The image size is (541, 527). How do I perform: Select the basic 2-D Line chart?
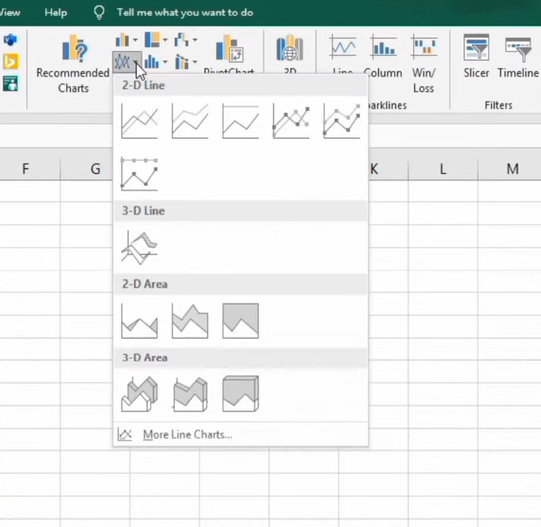point(139,121)
